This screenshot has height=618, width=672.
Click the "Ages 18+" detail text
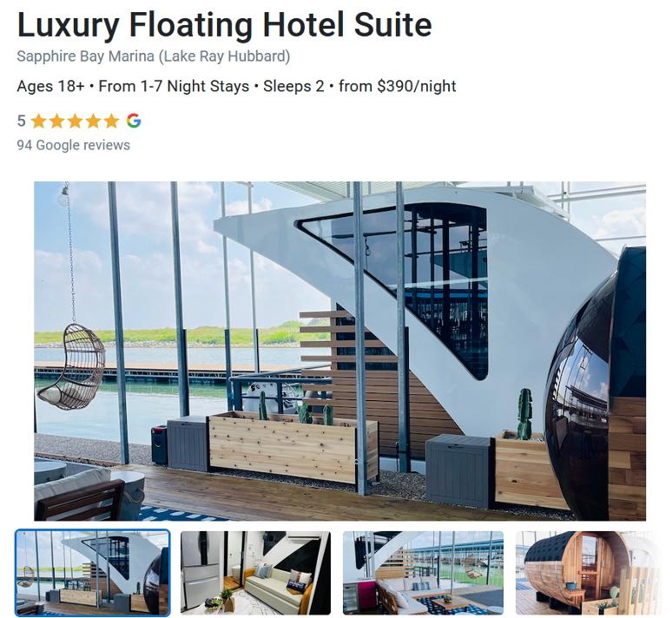tap(50, 86)
